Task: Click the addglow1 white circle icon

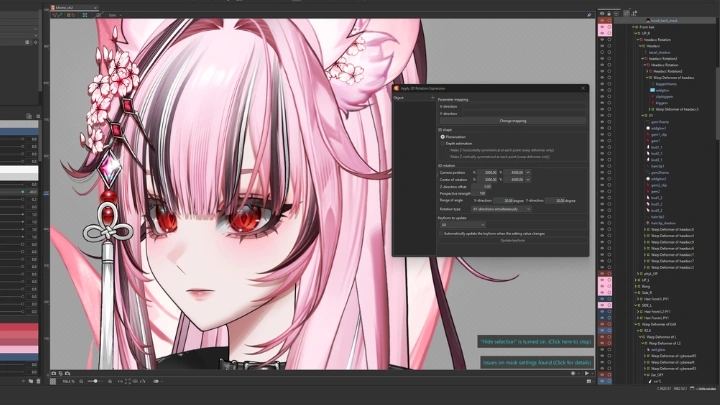Action: click(648, 129)
